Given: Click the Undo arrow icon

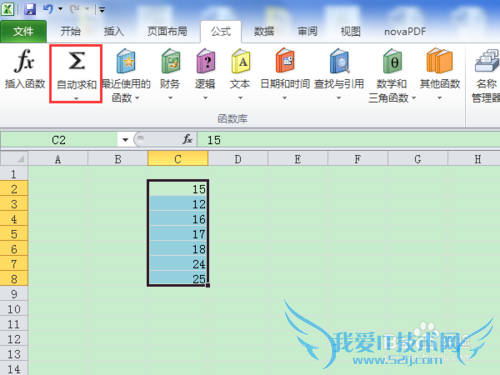Looking at the screenshot, I should coord(48,9).
